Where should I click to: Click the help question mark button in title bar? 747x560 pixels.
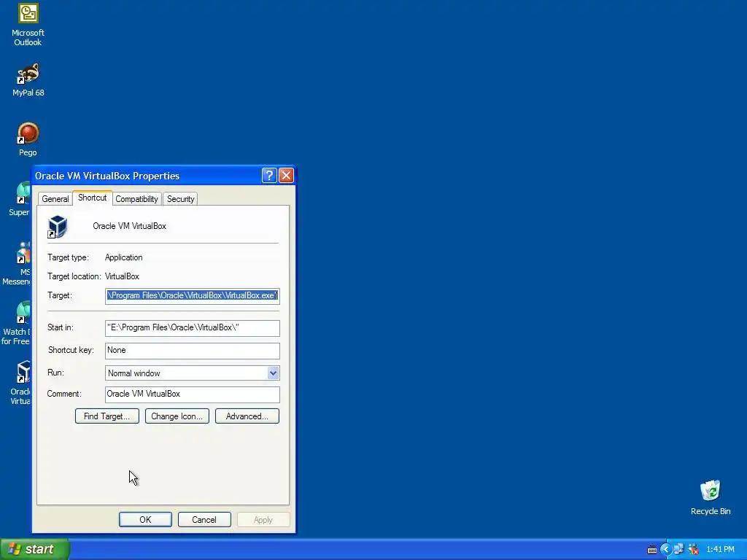[269, 175]
